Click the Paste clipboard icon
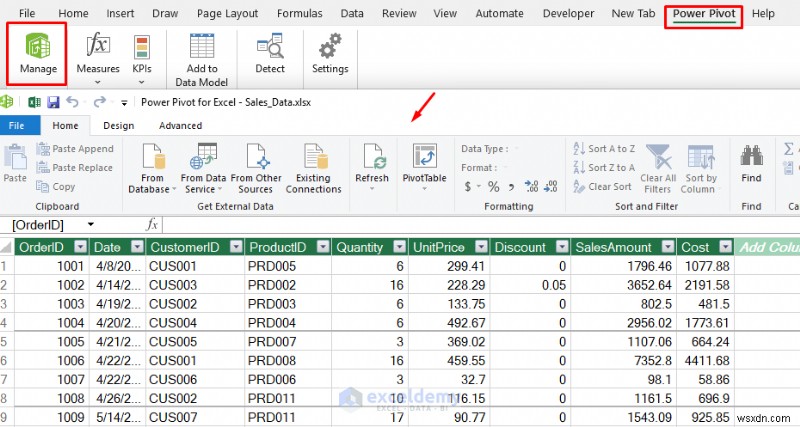This screenshot has width=800, height=427. pyautogui.click(x=15, y=157)
